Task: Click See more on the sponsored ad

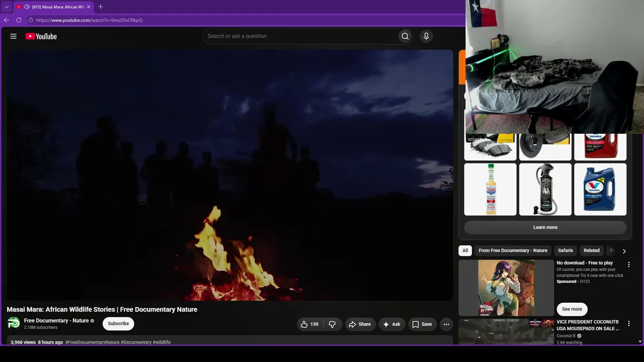Action: click(x=572, y=309)
